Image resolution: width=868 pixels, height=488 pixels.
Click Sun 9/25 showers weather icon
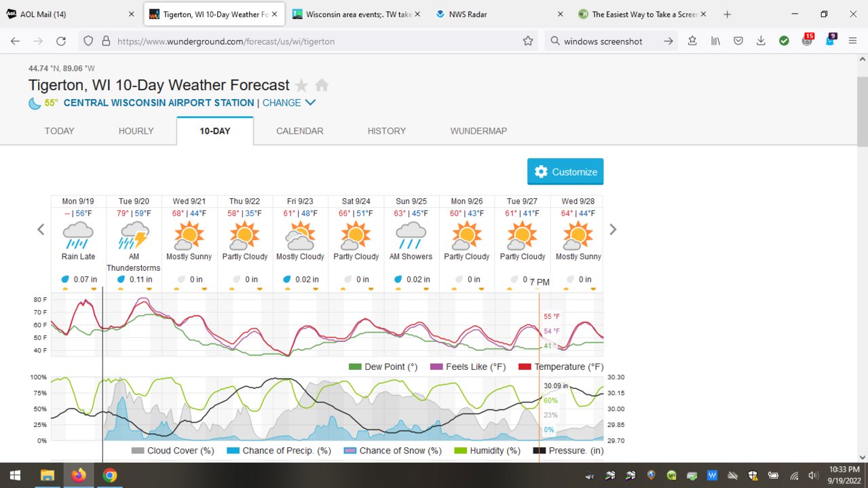tap(411, 236)
